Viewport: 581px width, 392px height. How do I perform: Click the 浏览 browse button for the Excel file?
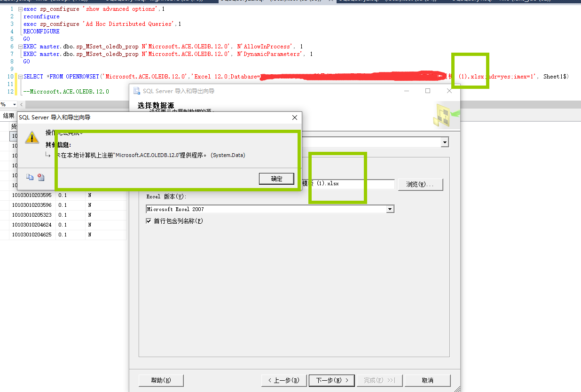pyautogui.click(x=420, y=184)
